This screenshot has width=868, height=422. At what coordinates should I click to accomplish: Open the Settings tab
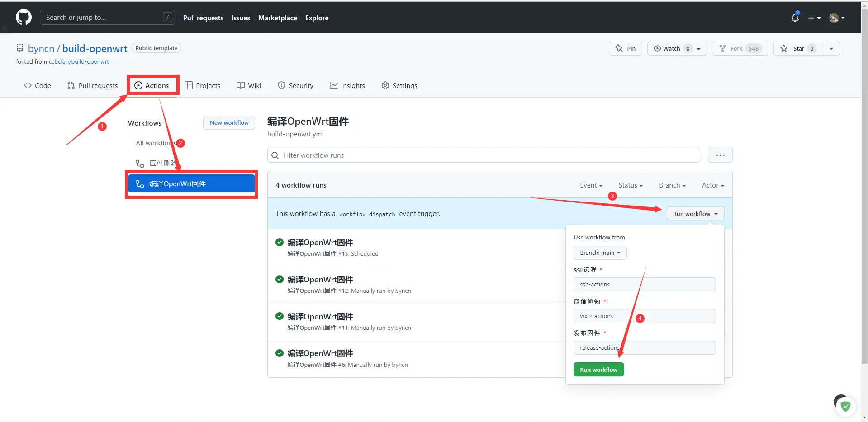coord(399,85)
